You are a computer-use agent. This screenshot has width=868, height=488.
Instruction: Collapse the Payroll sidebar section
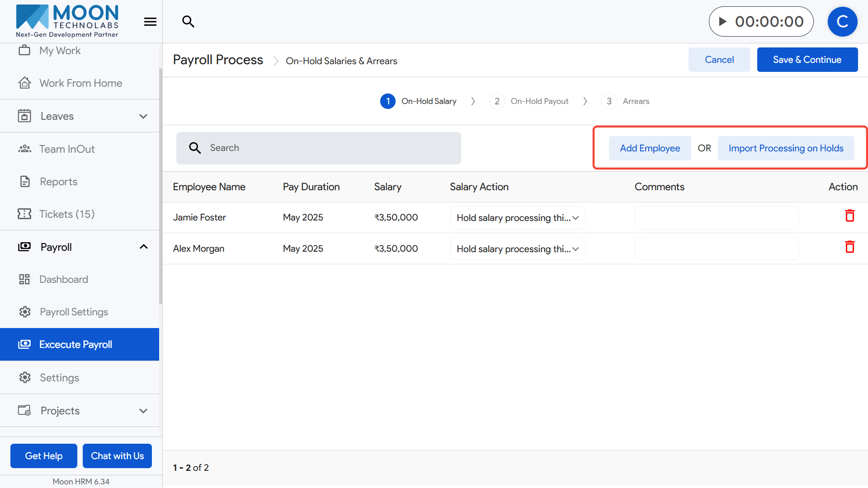pos(143,247)
